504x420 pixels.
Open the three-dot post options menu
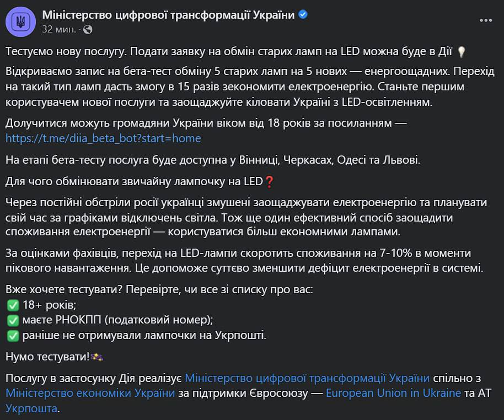[x=485, y=20]
